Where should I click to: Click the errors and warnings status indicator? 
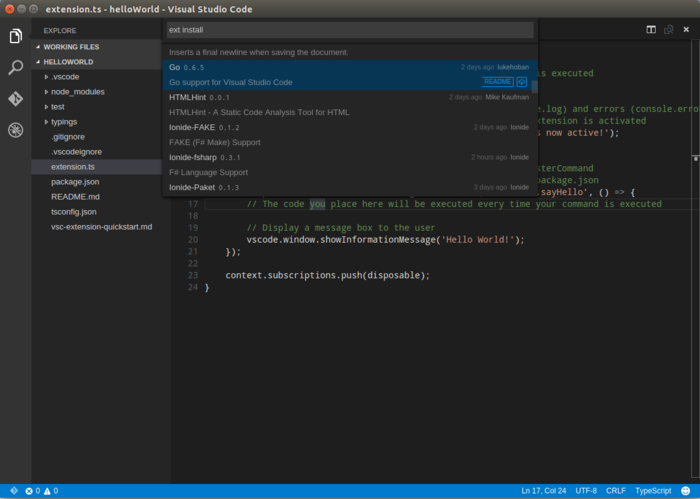(41, 491)
